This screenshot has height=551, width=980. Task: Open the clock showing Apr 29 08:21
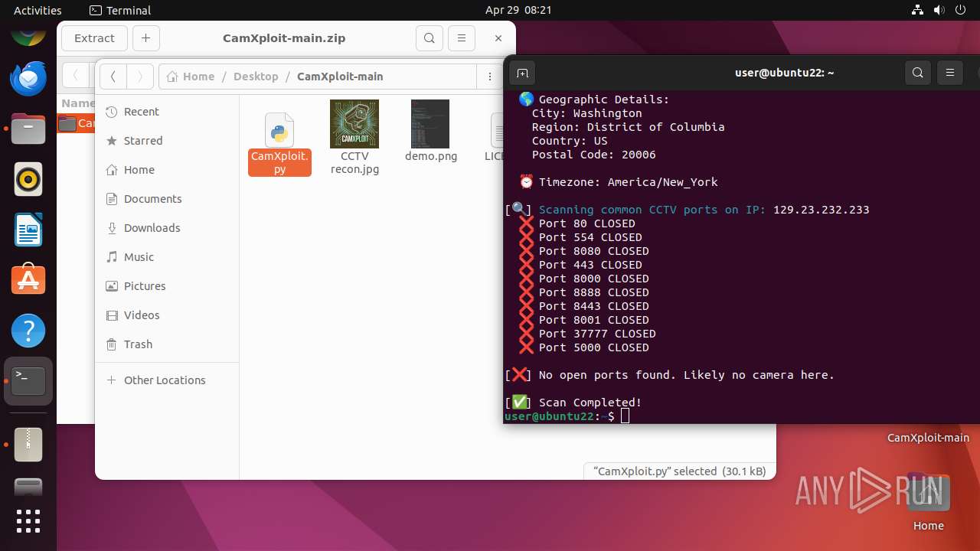[x=518, y=10]
